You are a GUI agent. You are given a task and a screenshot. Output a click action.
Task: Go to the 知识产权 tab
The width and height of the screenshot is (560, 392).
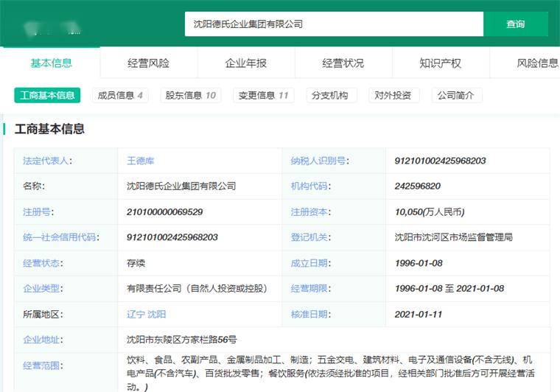coord(441,63)
